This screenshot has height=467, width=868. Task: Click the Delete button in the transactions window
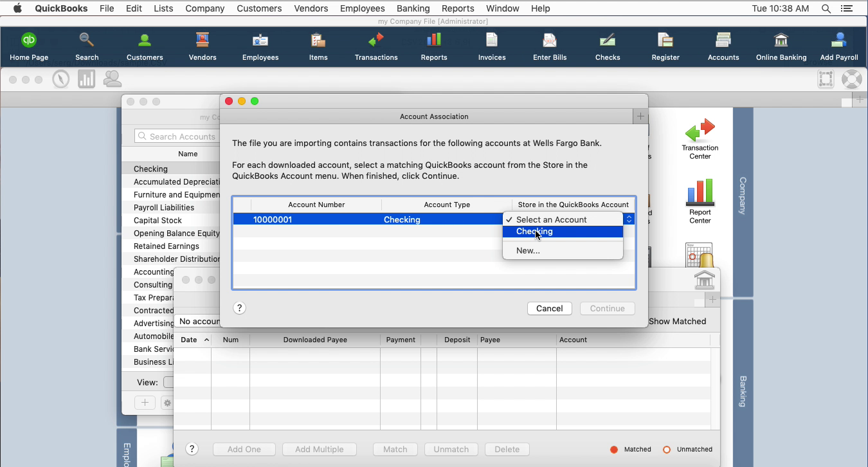point(507,449)
